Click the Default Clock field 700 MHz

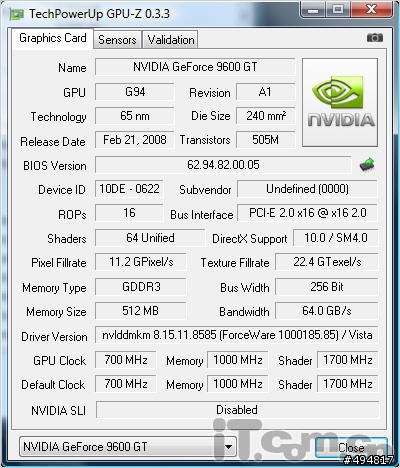pyautogui.click(x=126, y=384)
